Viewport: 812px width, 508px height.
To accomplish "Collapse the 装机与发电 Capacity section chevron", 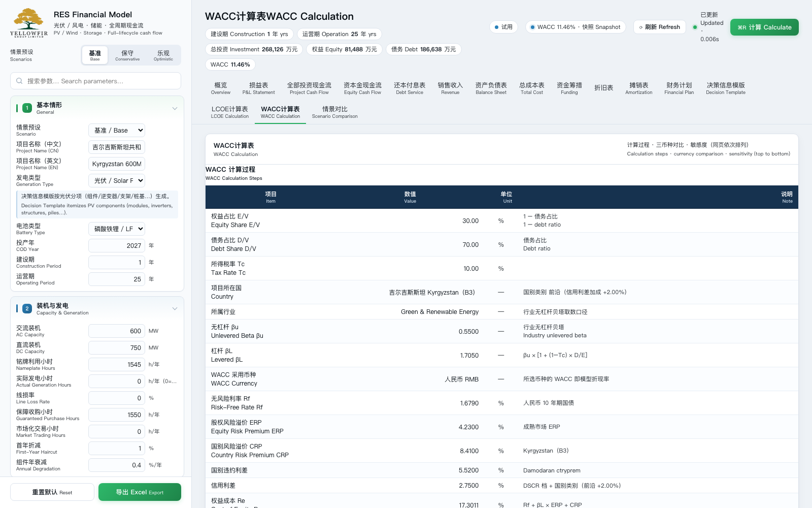I will click(175, 309).
